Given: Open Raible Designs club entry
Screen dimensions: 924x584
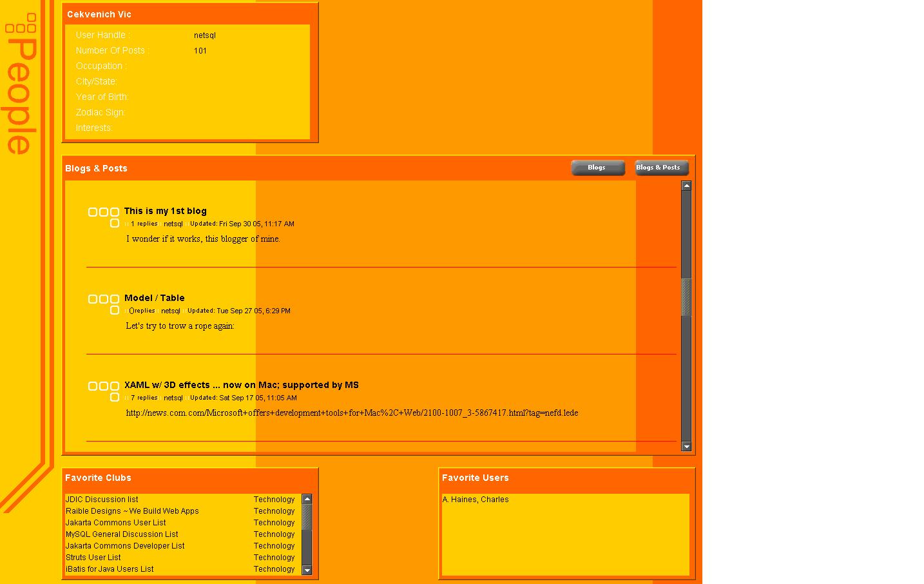Looking at the screenshot, I should click(x=132, y=511).
